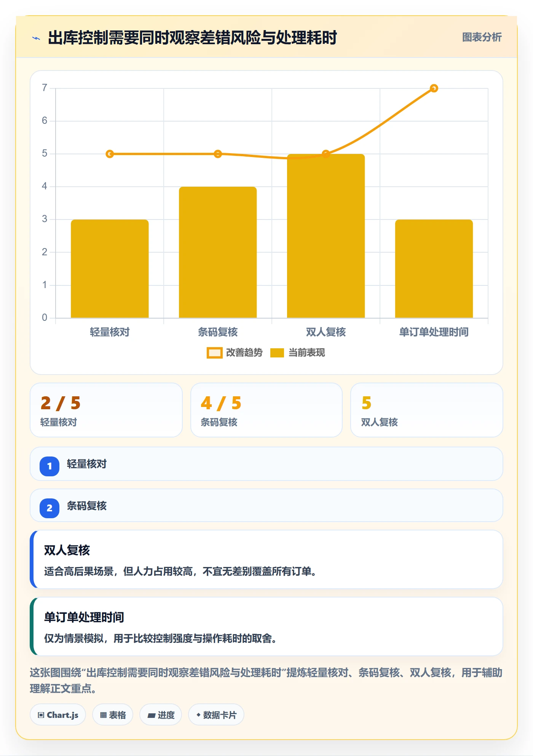Click the y-axis value 7
Viewport: 533px width, 756px height.
coord(45,88)
